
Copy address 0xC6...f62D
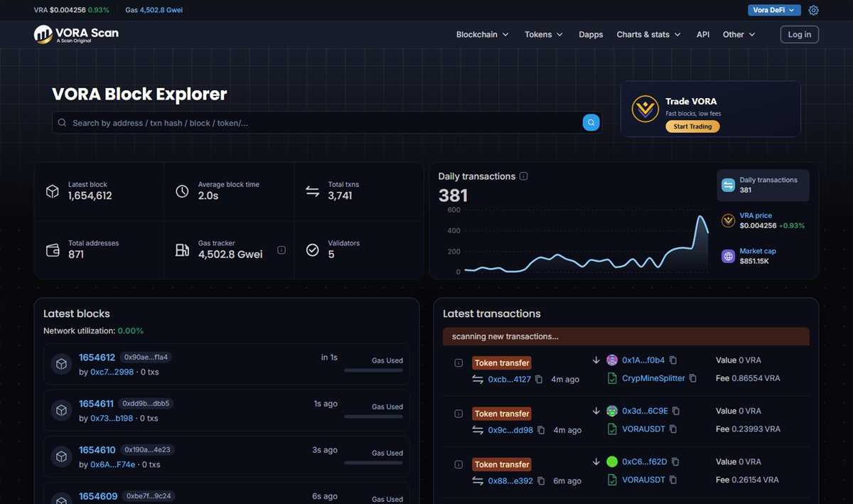click(x=675, y=462)
